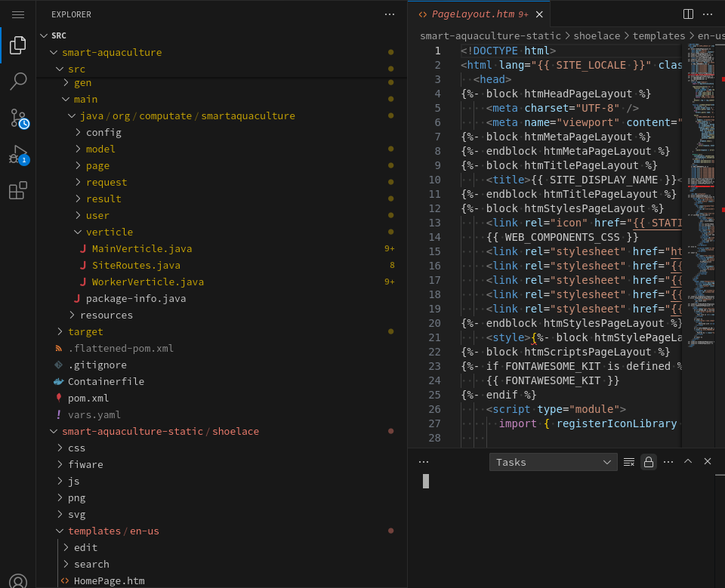Open the Run and Debug view
The height and width of the screenshot is (588, 725).
coord(19,155)
